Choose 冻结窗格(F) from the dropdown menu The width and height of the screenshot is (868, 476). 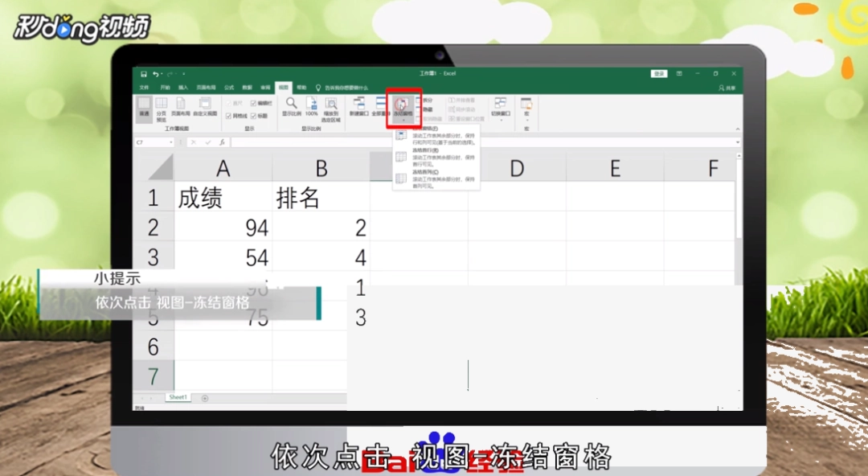(436, 136)
